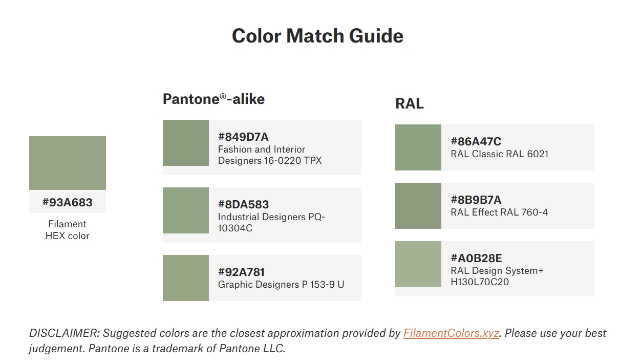
Task: Click the #849D7A hex code text
Action: [243, 137]
